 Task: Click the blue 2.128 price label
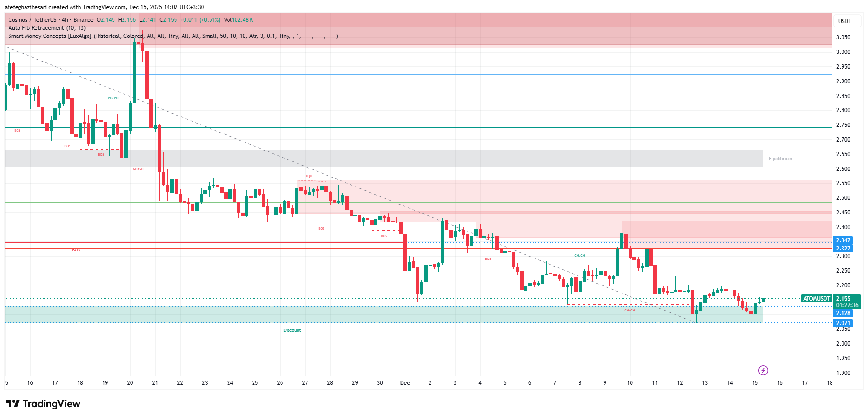click(843, 313)
